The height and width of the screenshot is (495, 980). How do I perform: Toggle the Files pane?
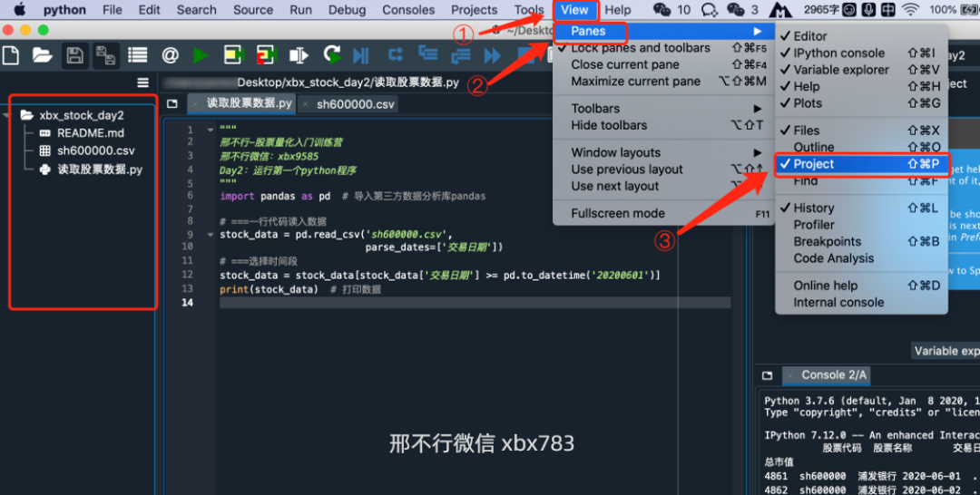[861, 131]
